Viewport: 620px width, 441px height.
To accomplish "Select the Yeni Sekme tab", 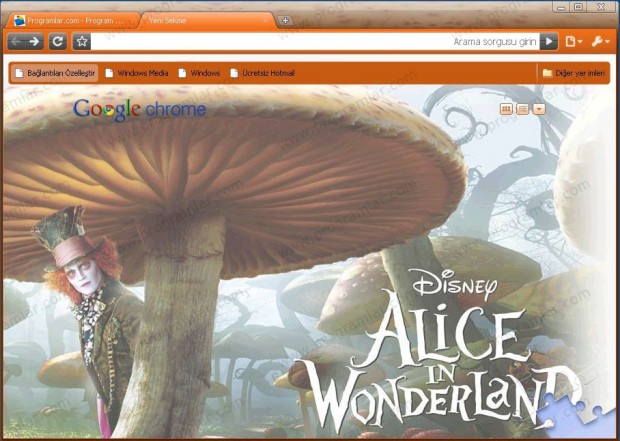I will (206, 21).
